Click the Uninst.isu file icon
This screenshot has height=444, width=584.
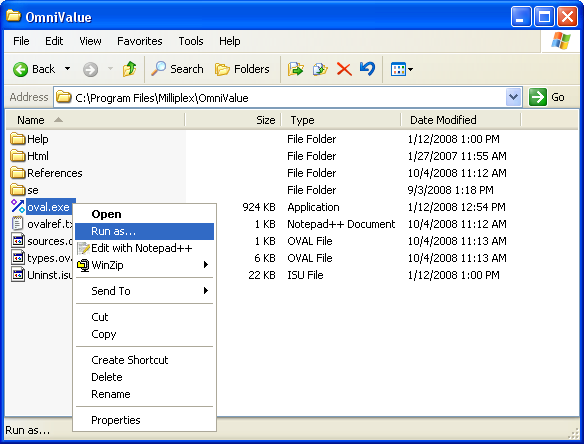18,275
